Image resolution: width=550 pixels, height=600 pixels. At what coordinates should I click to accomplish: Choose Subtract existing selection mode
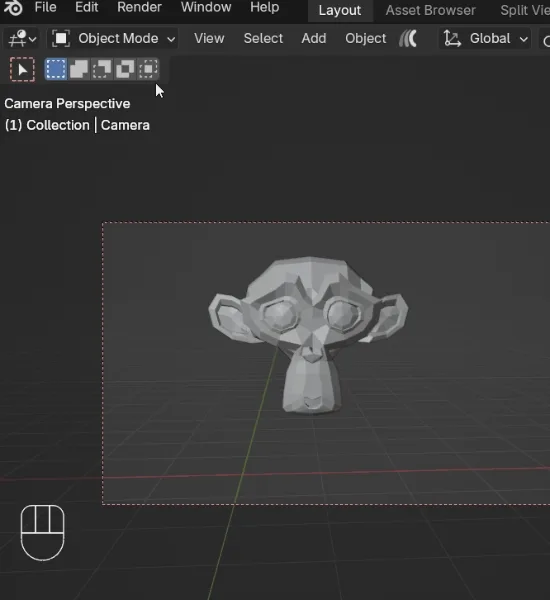(102, 69)
